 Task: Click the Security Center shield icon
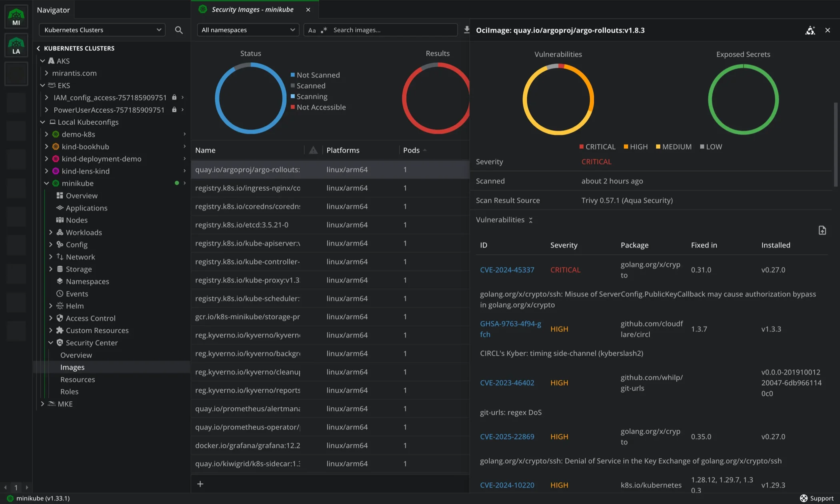(60, 343)
